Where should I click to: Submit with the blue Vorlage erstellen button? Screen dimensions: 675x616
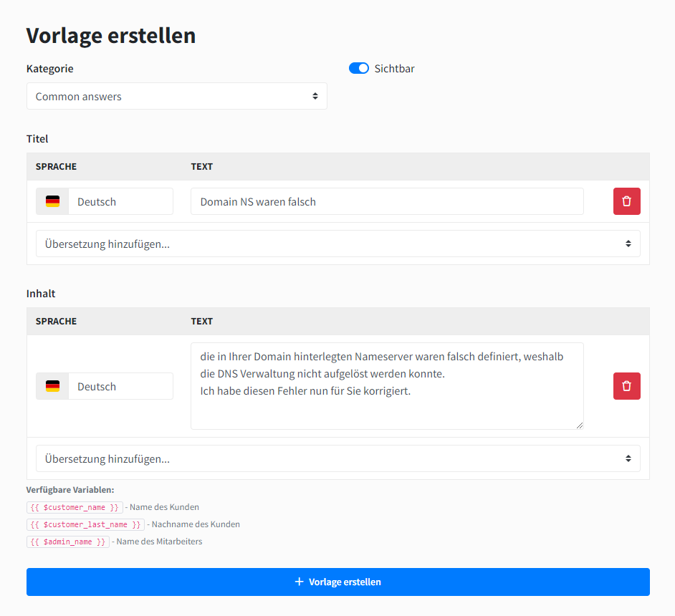(x=337, y=582)
